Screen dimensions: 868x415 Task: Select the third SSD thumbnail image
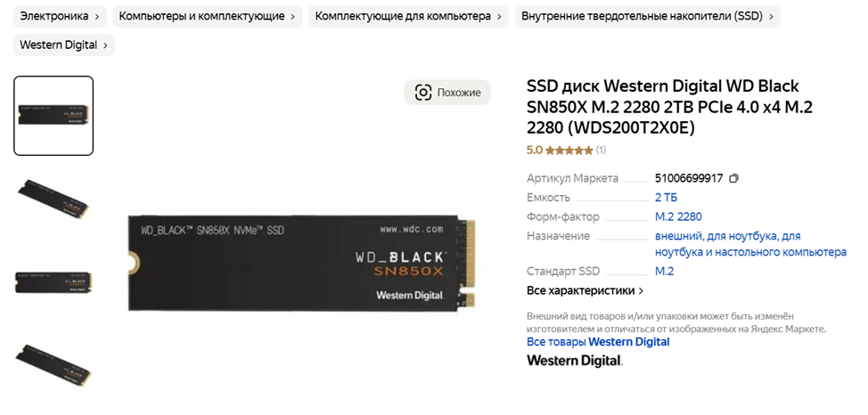pyautogui.click(x=53, y=281)
